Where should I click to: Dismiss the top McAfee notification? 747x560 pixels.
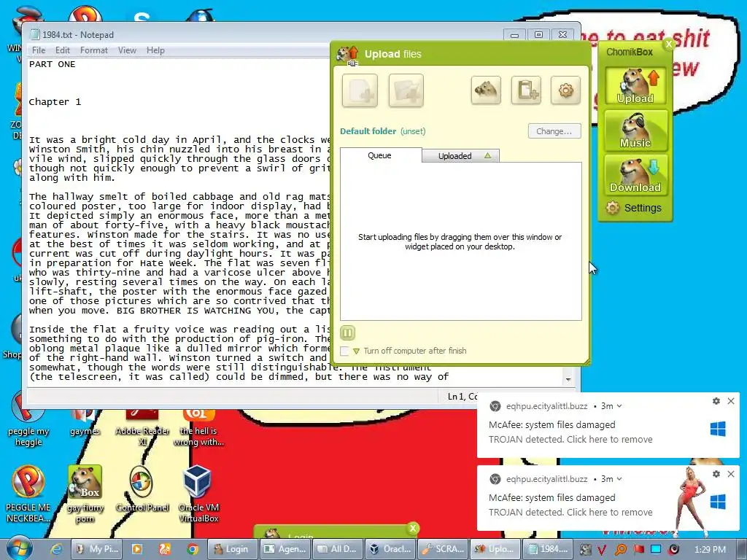coord(731,401)
